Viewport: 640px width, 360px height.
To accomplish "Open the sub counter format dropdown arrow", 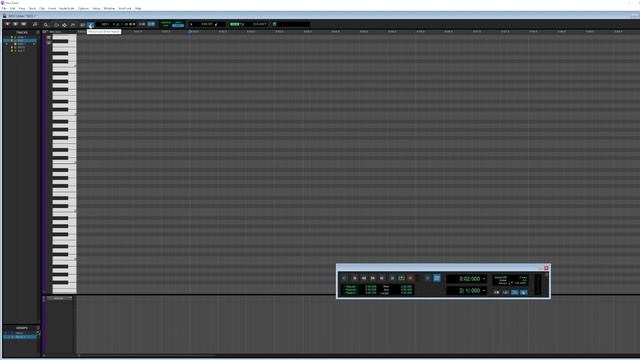I will [484, 291].
